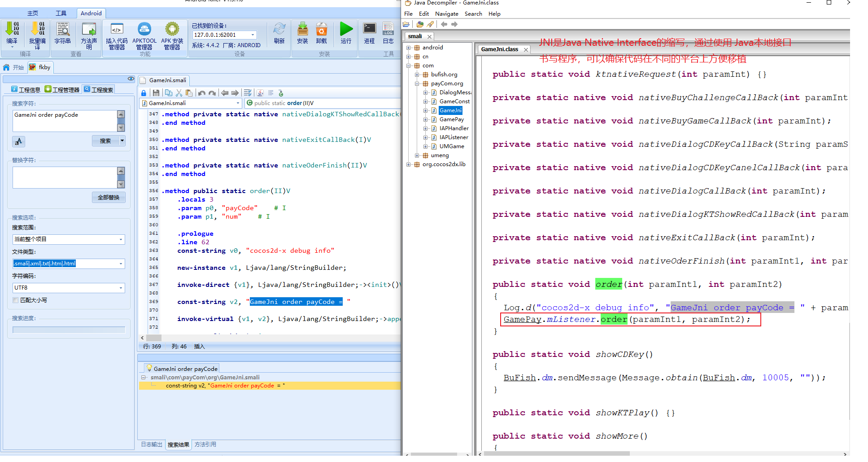Expand the umeng package node
This screenshot has height=462, width=868.
pyautogui.click(x=417, y=155)
